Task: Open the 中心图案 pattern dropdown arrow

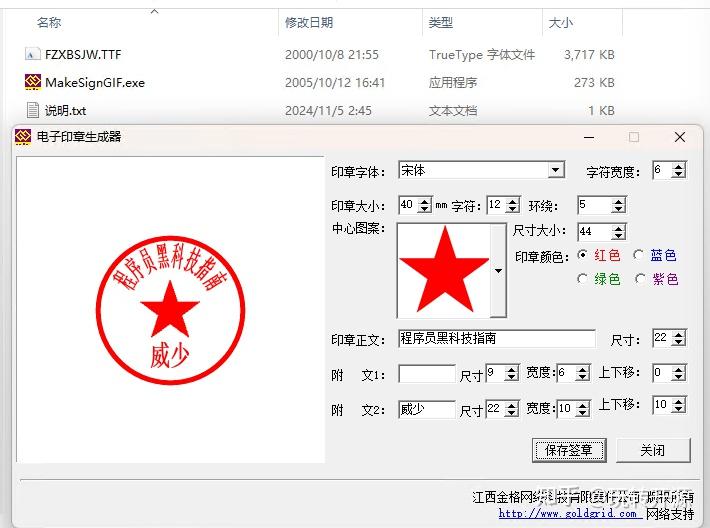Action: pyautogui.click(x=498, y=270)
